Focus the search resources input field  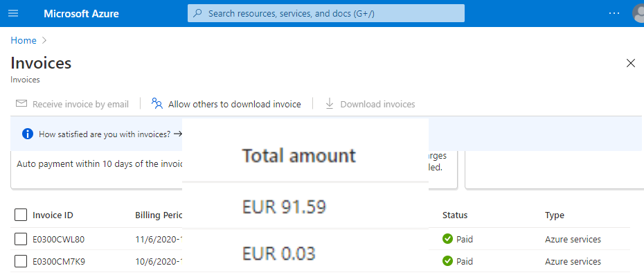326,13
